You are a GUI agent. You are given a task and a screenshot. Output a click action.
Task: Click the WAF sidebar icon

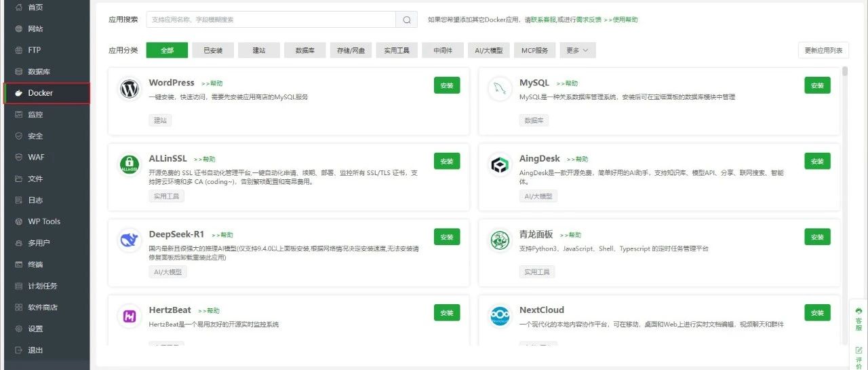pyautogui.click(x=19, y=157)
